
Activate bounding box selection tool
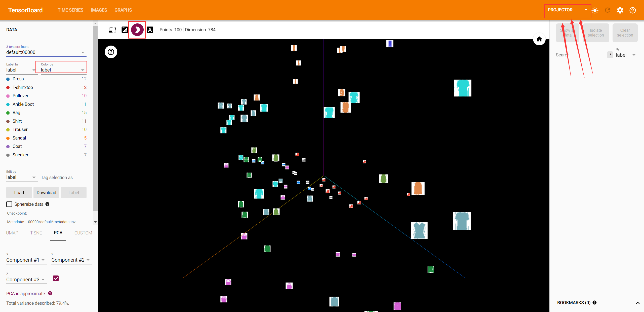[x=112, y=30]
